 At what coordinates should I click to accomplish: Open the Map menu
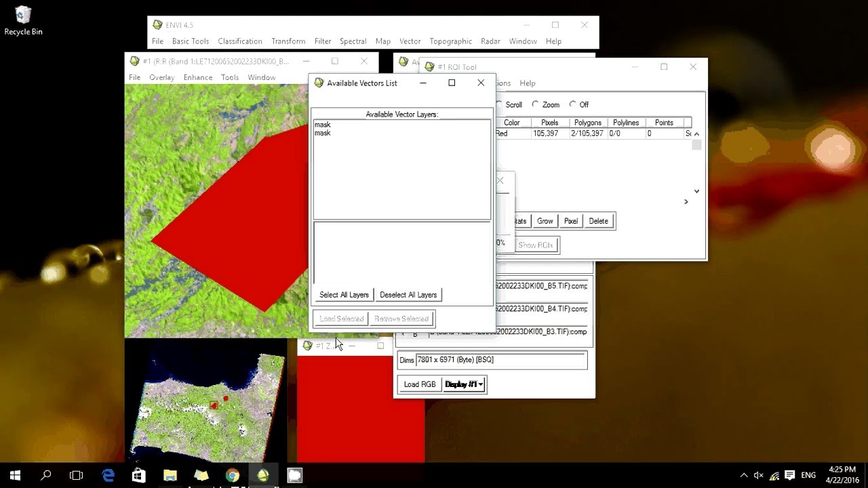coord(383,41)
